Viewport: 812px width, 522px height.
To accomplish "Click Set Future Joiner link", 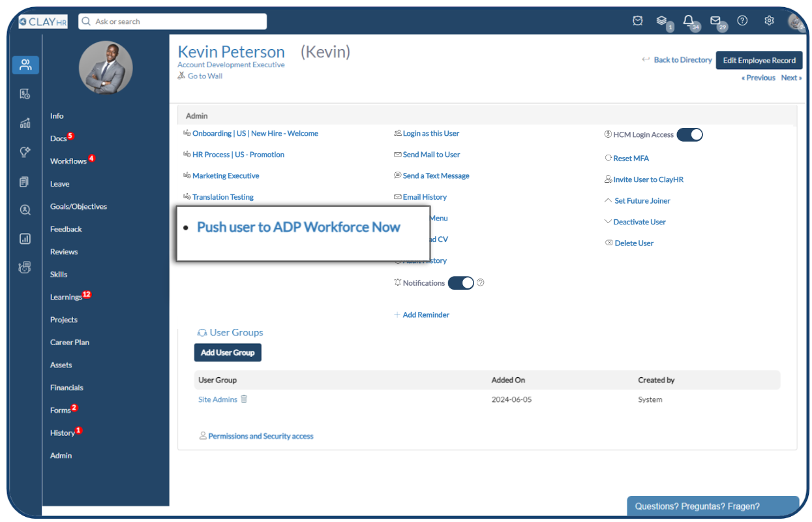I will 642,200.
